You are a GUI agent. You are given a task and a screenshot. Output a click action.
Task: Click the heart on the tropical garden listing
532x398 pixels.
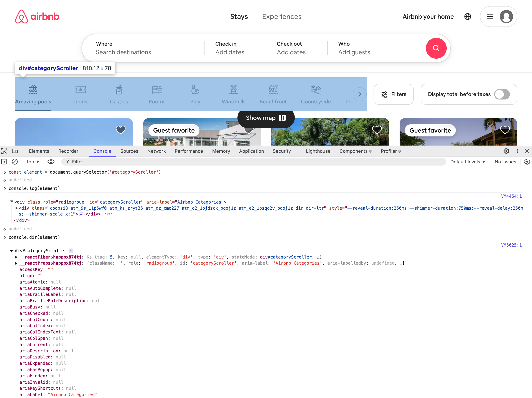pos(377,130)
